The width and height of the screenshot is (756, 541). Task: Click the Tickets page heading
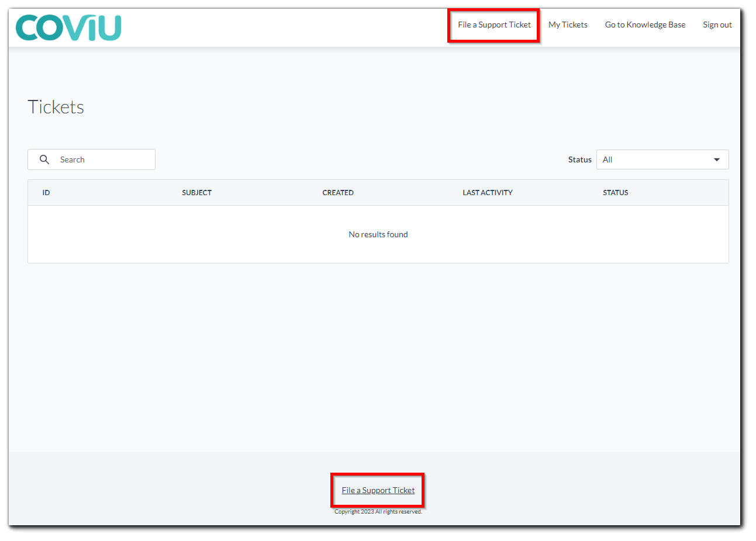(x=56, y=107)
